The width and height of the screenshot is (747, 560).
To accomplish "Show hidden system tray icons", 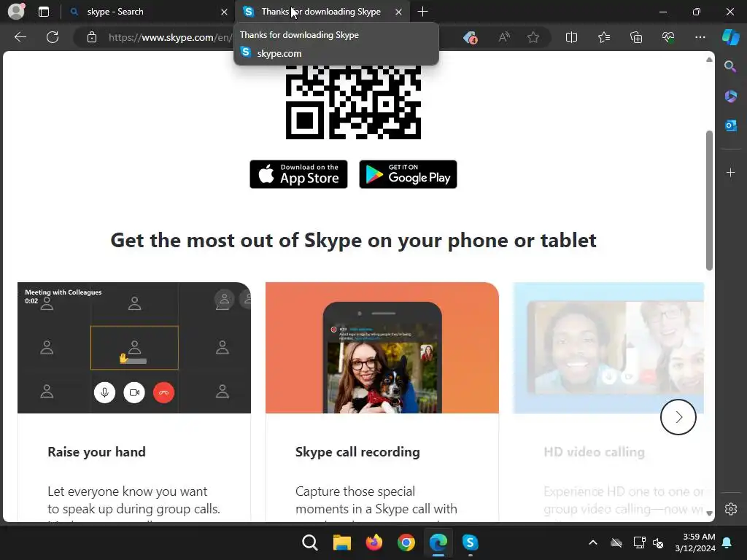I will [x=593, y=542].
